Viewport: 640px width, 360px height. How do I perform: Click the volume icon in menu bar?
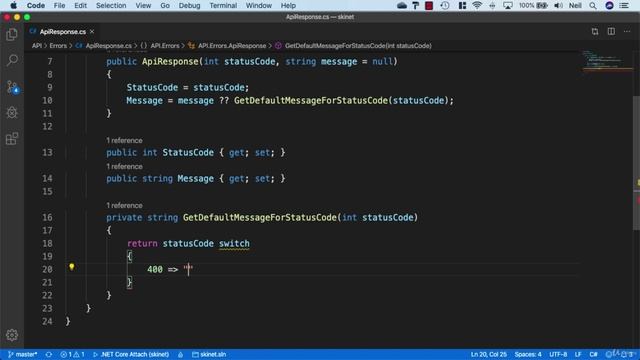(x=558, y=5)
